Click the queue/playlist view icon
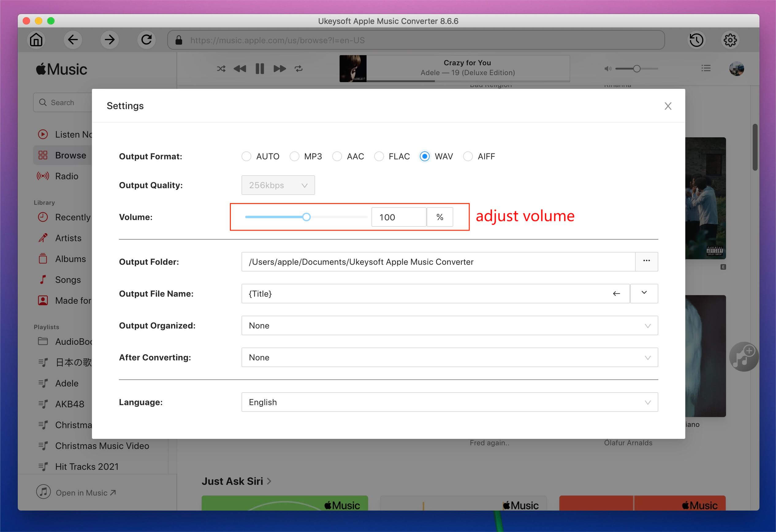 click(706, 68)
